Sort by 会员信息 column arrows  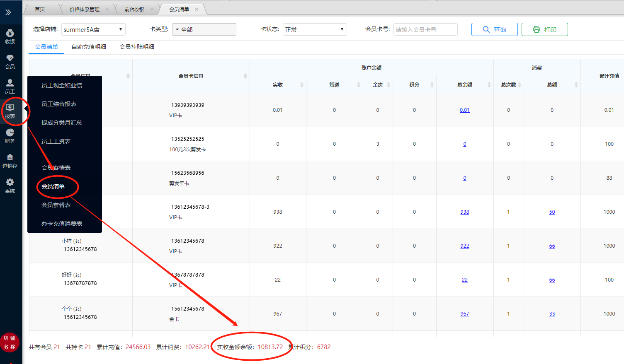coord(128,76)
